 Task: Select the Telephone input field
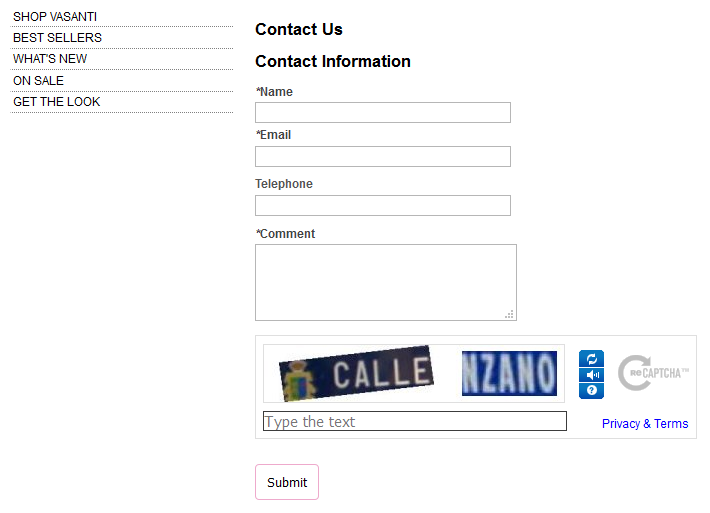coord(383,206)
